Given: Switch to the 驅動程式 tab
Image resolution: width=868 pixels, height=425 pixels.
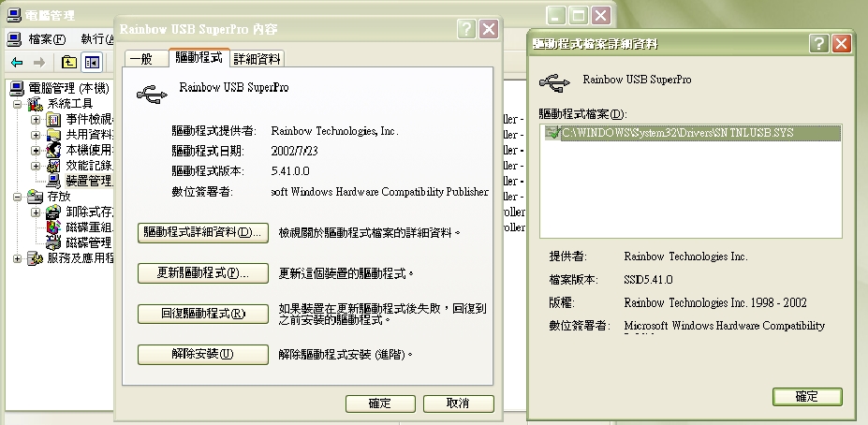Looking at the screenshot, I should 199,57.
